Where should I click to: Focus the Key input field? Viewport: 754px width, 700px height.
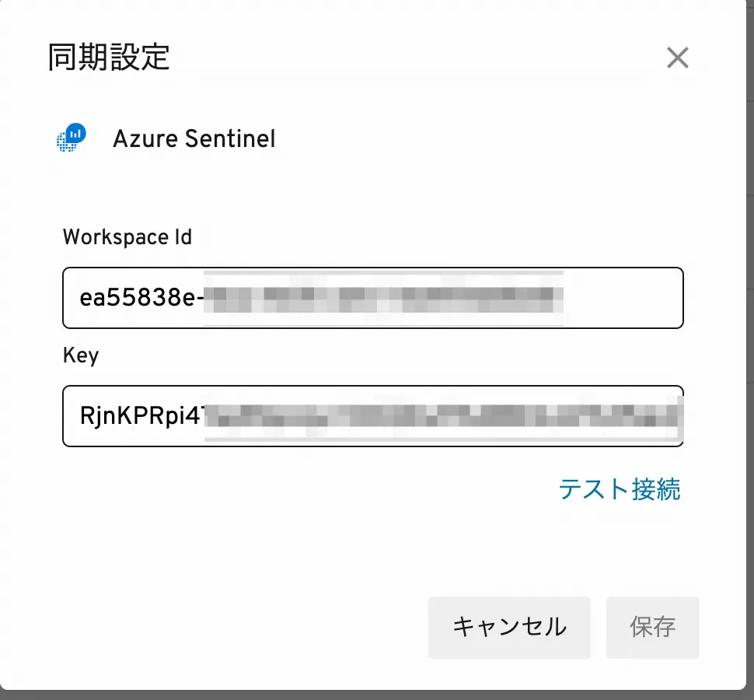point(372,416)
